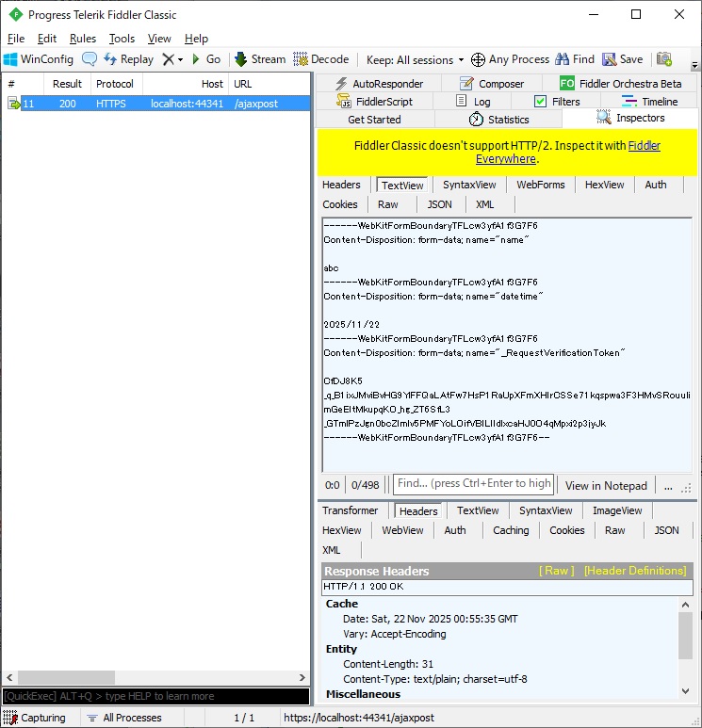The image size is (702, 728).
Task: Open the Tools menu
Action: 122,39
